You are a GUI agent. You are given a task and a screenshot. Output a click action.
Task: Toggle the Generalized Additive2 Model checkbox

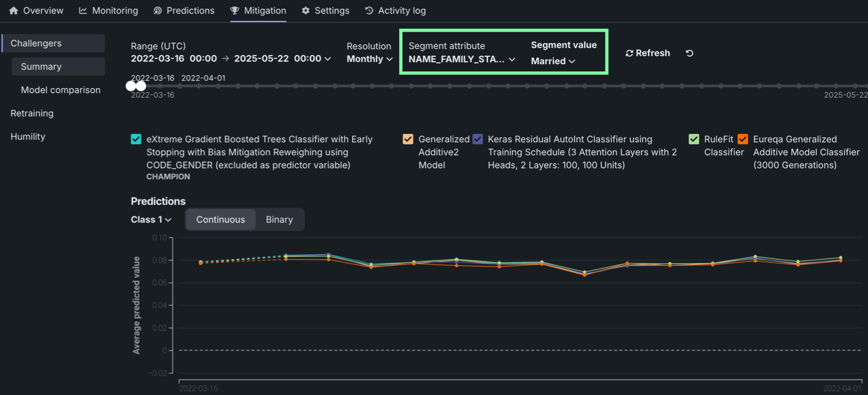pos(408,139)
